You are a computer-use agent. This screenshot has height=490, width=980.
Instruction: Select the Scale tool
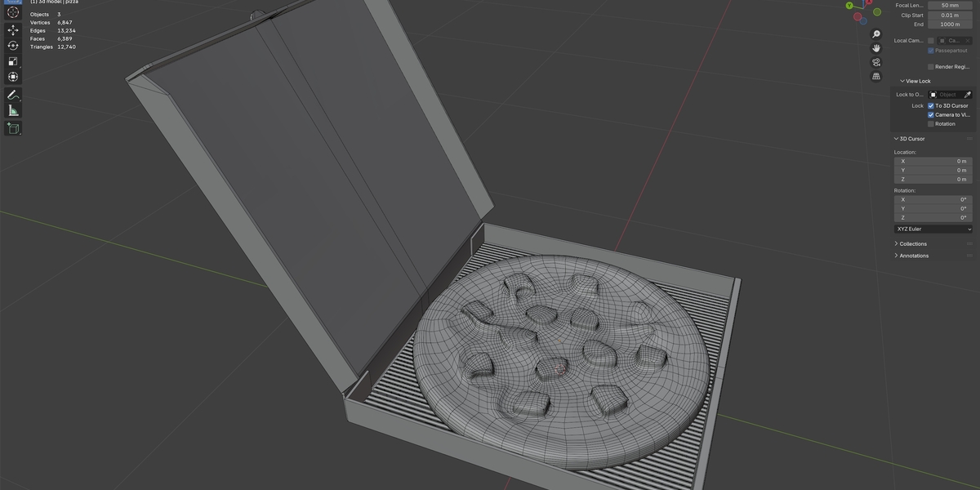(x=13, y=61)
